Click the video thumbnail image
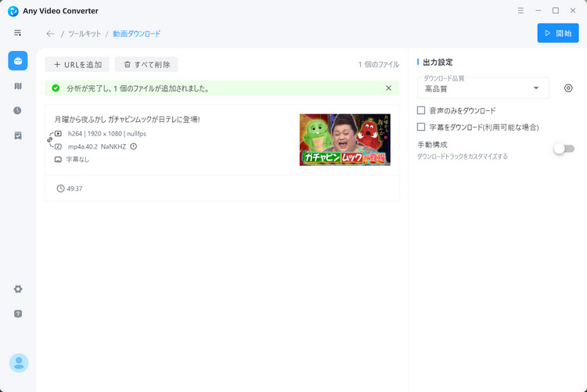 (345, 139)
